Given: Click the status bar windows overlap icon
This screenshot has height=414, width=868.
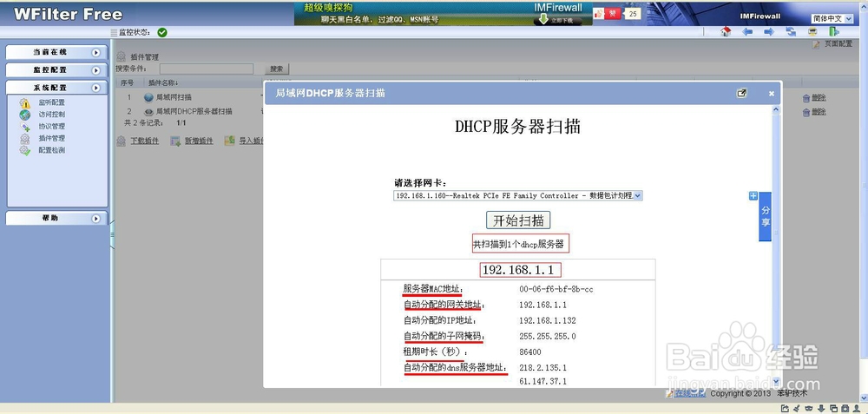Looking at the screenshot, I should 833,409.
